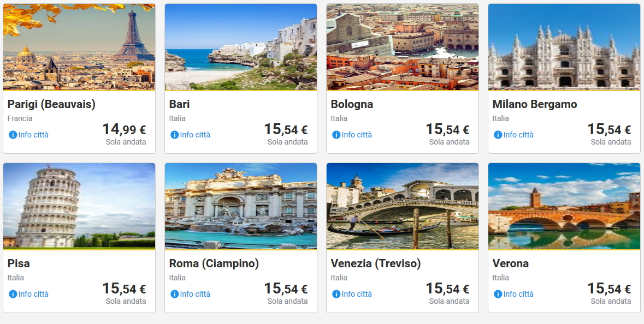Click the info icon on the Verona card
644x324 pixels.
point(498,294)
